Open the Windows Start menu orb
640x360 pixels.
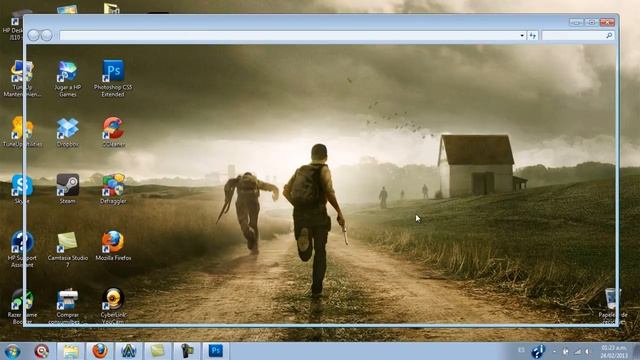(13, 351)
